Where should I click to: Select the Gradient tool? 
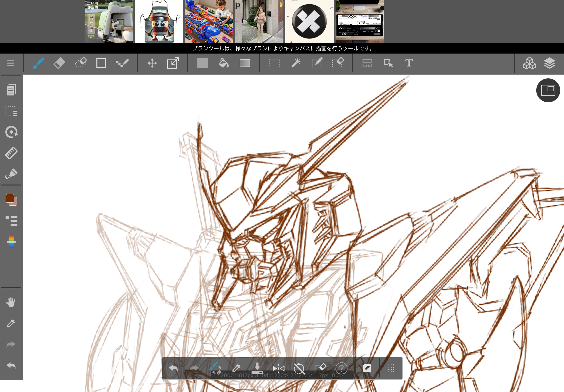point(245,63)
